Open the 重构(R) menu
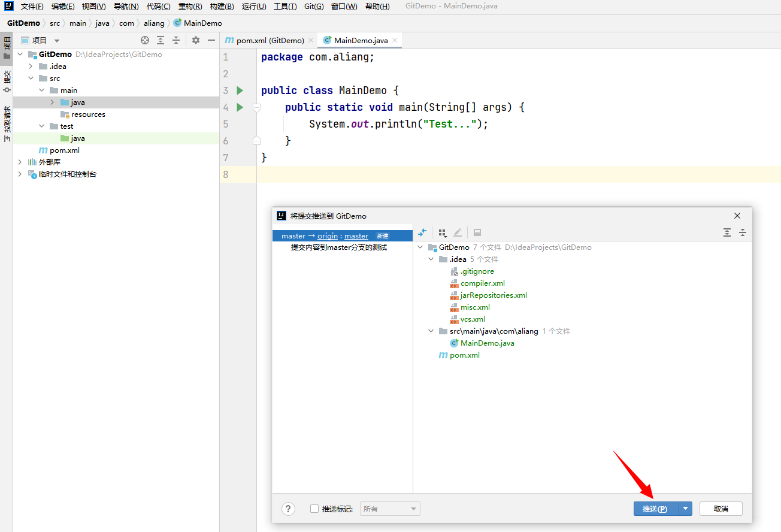The height and width of the screenshot is (532, 781). pyautogui.click(x=190, y=7)
